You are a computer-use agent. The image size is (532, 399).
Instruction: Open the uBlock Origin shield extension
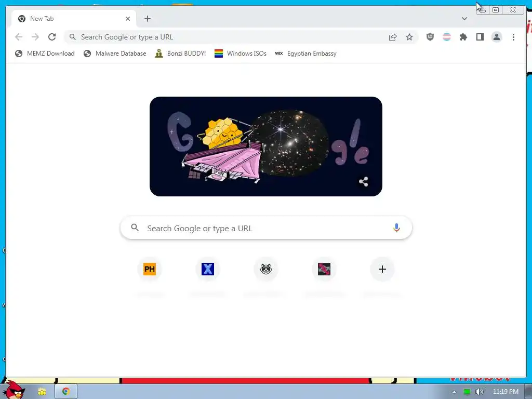430,37
